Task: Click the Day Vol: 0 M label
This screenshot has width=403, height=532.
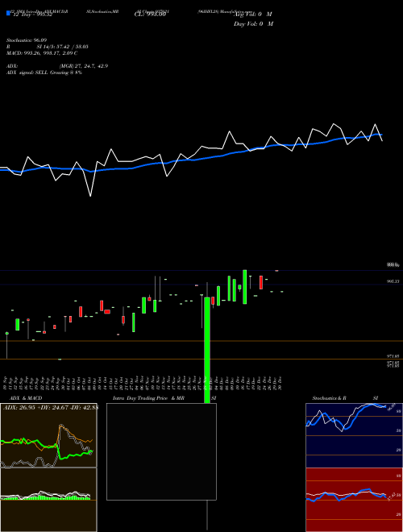Action: click(x=253, y=24)
